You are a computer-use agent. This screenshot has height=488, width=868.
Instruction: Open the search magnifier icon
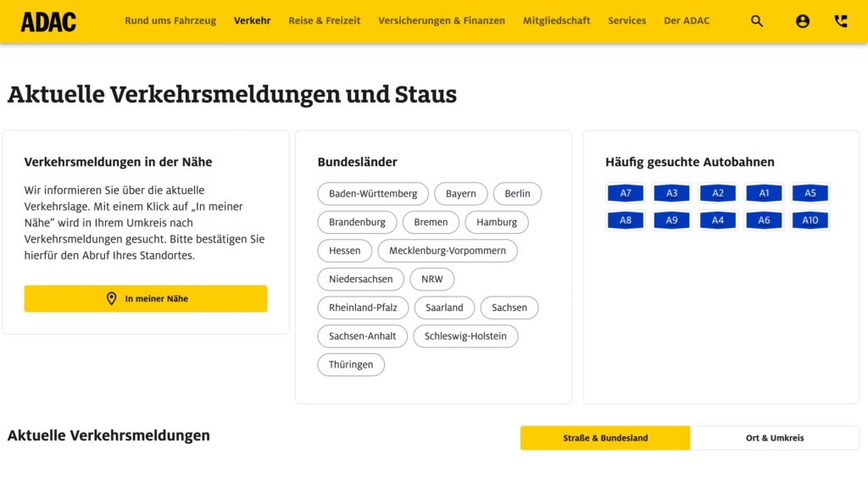pyautogui.click(x=757, y=21)
